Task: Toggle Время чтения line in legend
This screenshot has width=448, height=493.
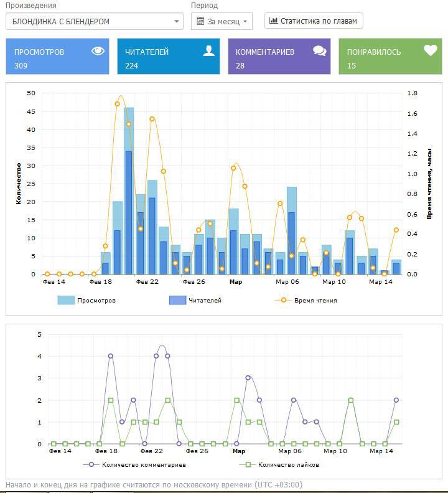Action: click(306, 300)
